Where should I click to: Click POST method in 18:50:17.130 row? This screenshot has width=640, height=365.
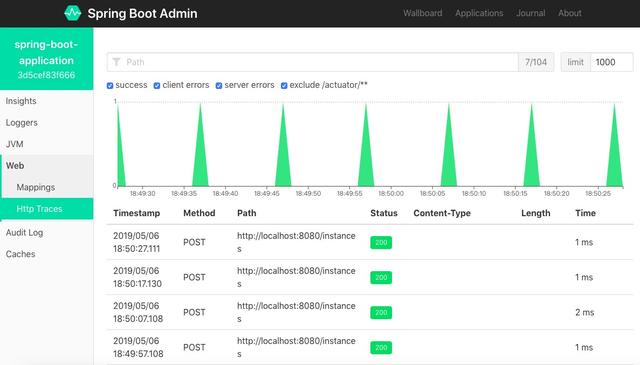pos(194,277)
